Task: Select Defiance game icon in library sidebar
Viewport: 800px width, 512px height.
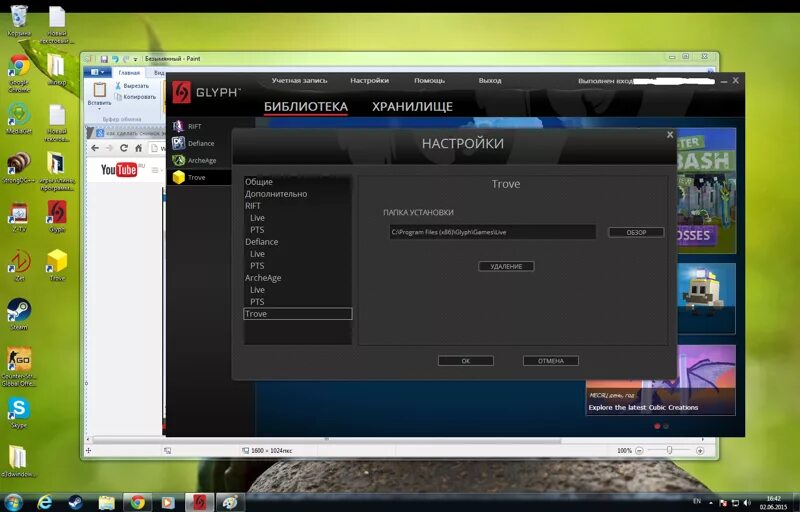Action: (x=178, y=143)
